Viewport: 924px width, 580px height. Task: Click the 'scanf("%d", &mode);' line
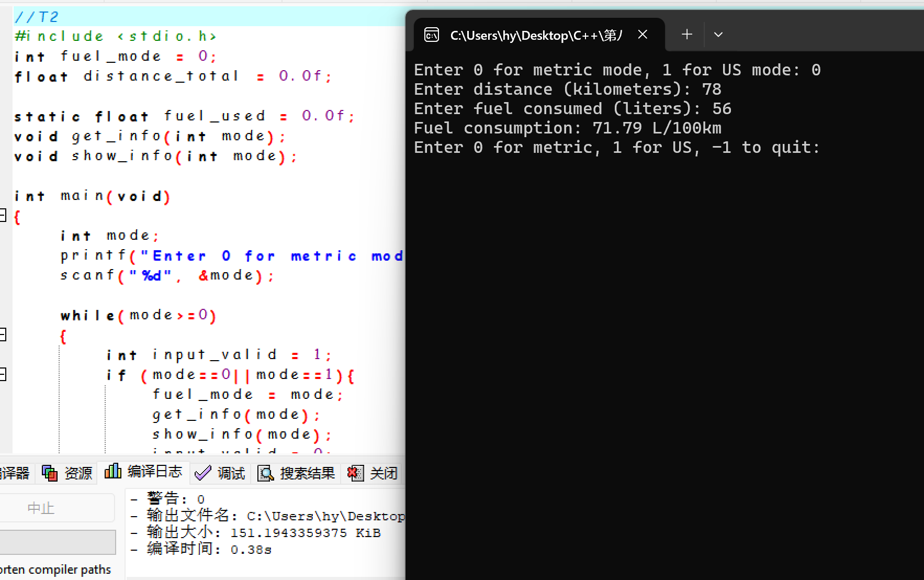(x=167, y=275)
